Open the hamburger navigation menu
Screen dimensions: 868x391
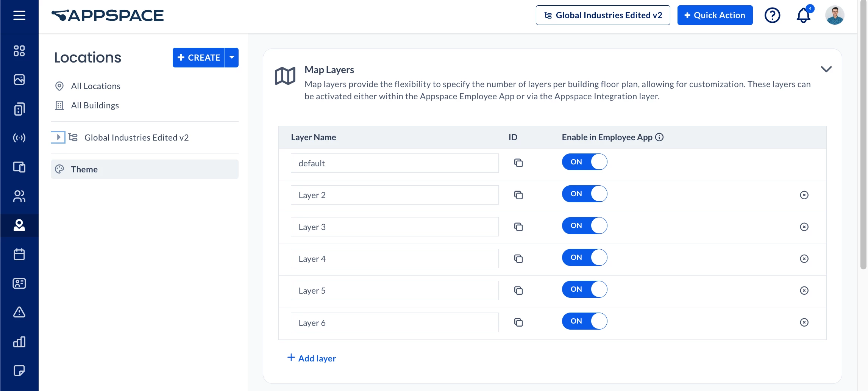[19, 16]
